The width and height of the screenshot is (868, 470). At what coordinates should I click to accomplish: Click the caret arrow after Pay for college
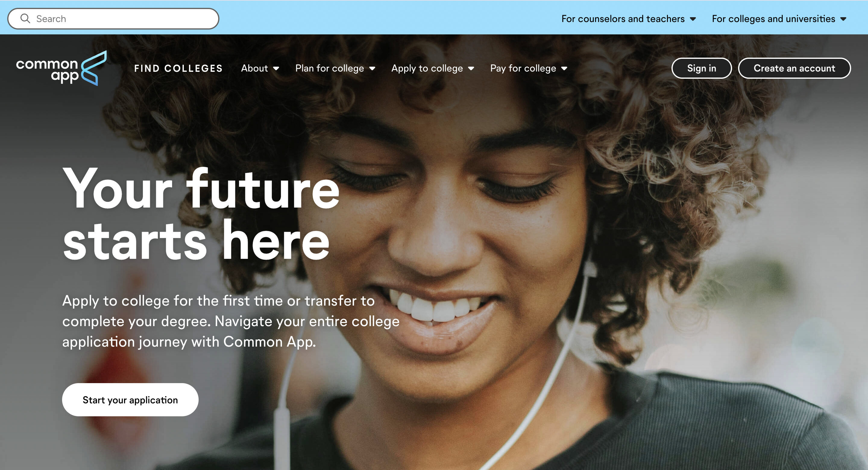point(564,69)
